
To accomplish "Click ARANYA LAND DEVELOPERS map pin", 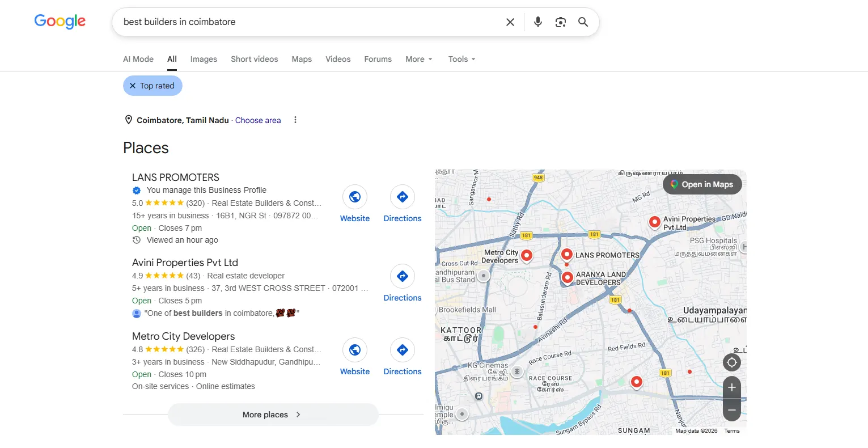I will click(x=567, y=277).
